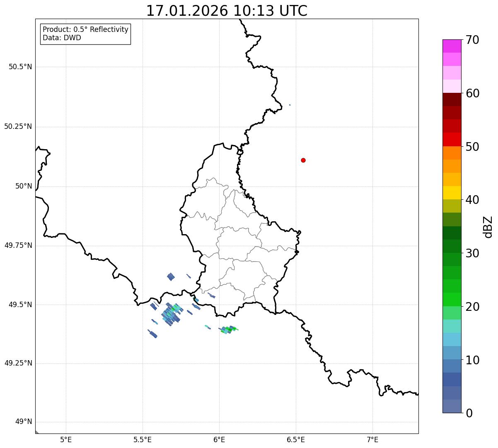Pick the dark green segment above 30
The width and height of the screenshot is (498, 448).
[x=452, y=246]
